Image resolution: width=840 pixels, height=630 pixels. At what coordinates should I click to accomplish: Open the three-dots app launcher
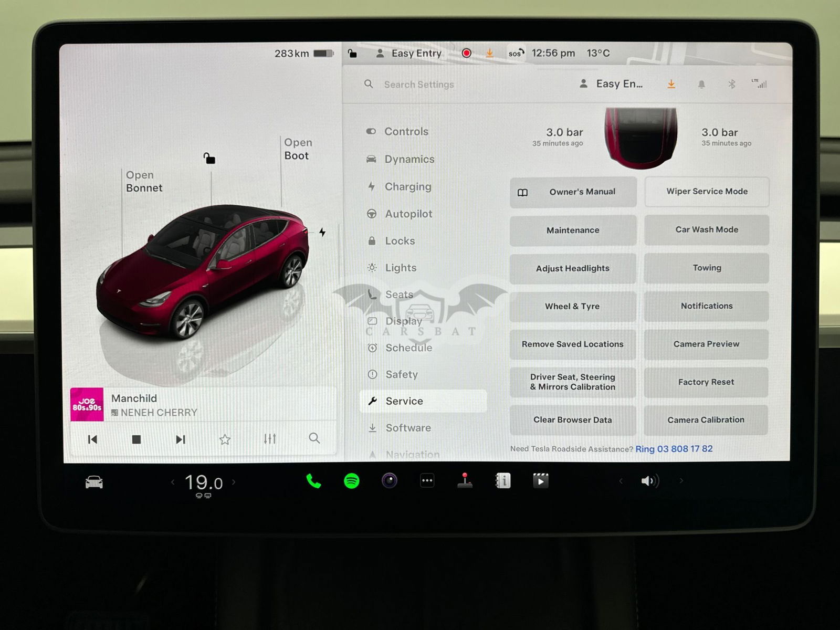(427, 480)
